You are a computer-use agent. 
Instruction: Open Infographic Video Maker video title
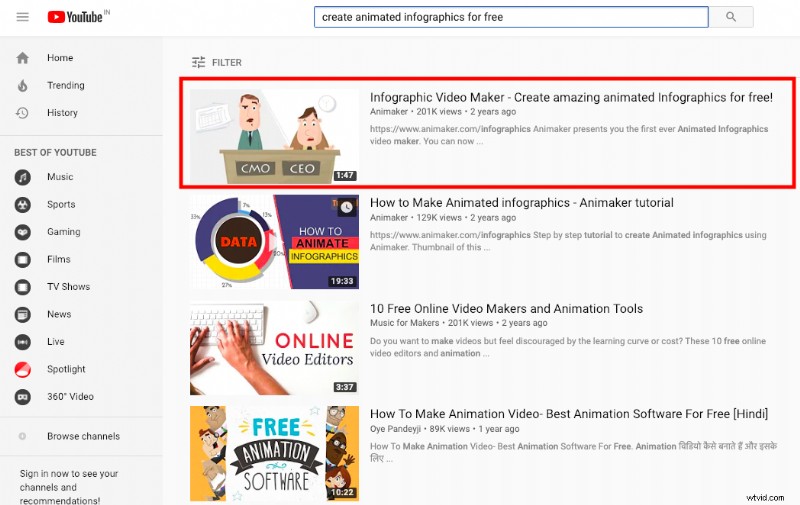(571, 97)
